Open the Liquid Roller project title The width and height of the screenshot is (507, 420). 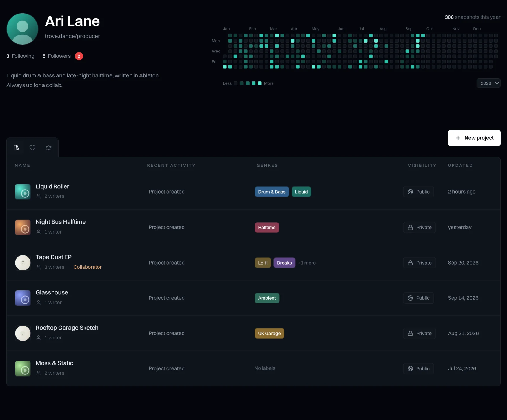(52, 186)
